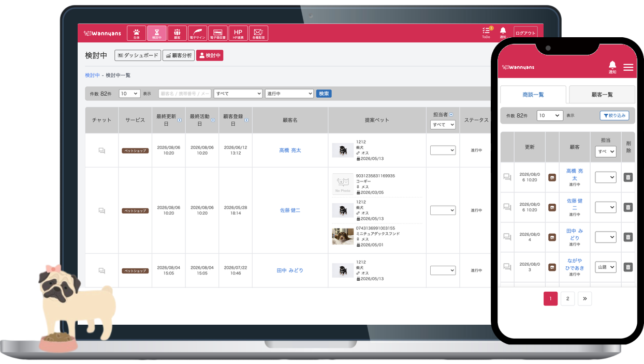Screen dimensions: 644x364
Task: Click the blue 検索 button
Action: click(324, 94)
